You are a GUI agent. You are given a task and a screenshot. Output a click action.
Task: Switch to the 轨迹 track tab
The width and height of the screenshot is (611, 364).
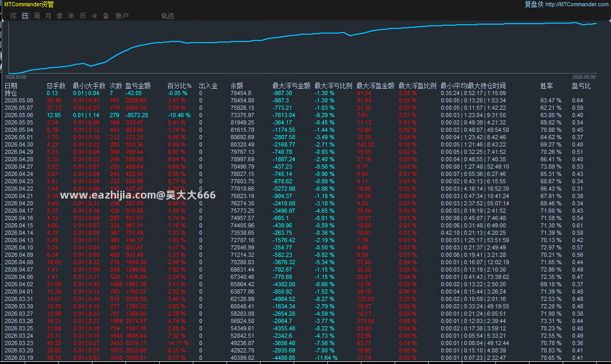(x=168, y=16)
